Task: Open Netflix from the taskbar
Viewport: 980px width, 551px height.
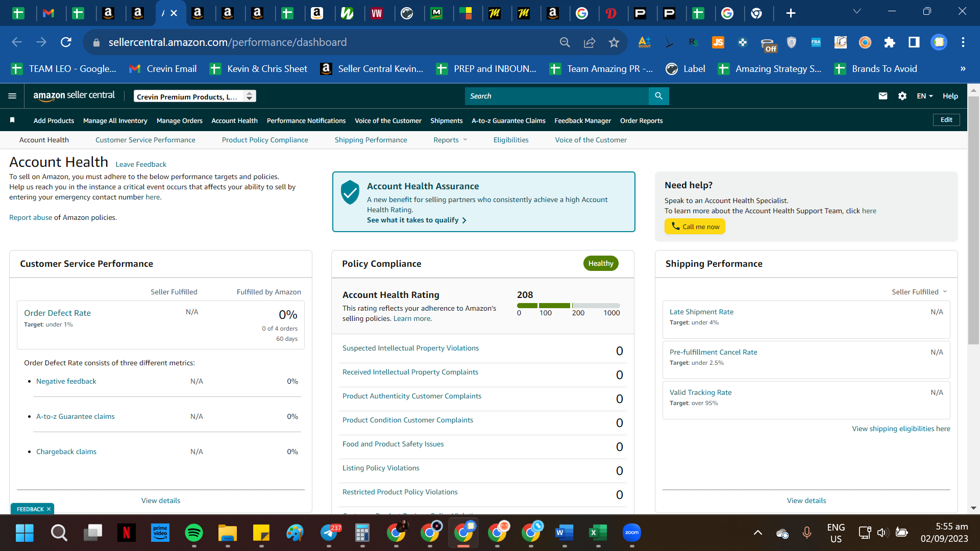Action: [126, 533]
